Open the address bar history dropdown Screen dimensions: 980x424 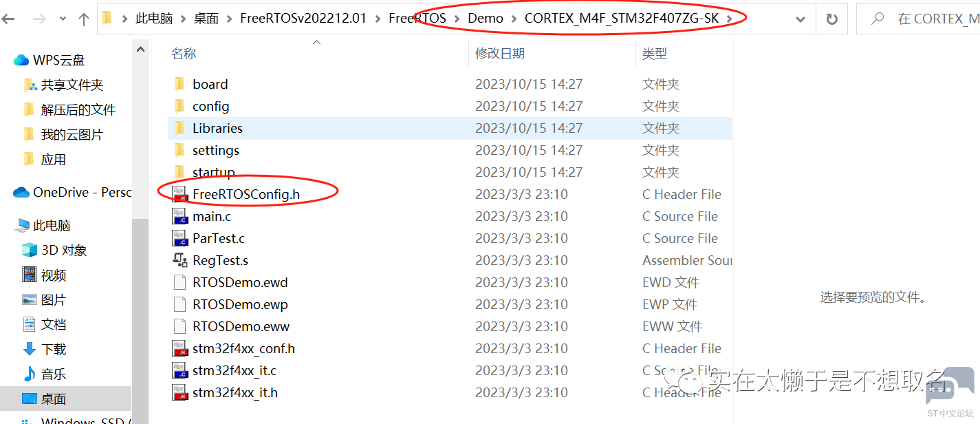(x=800, y=19)
